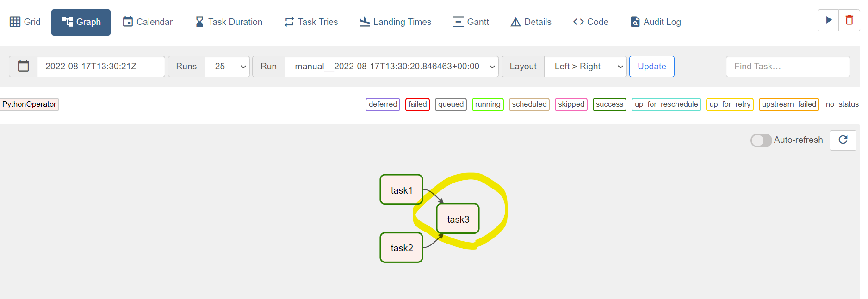
Task: Open the Task Duration tab
Action: click(x=229, y=22)
